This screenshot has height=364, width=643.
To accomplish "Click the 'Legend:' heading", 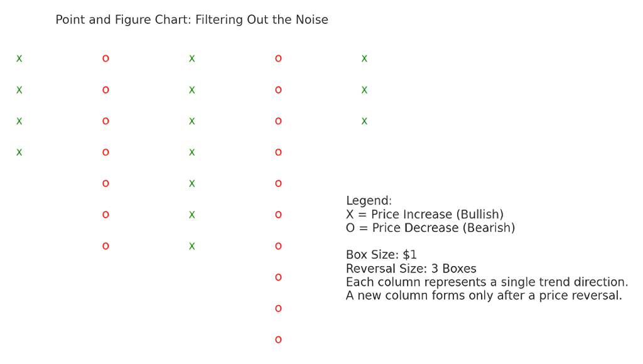I will pos(369,200).
